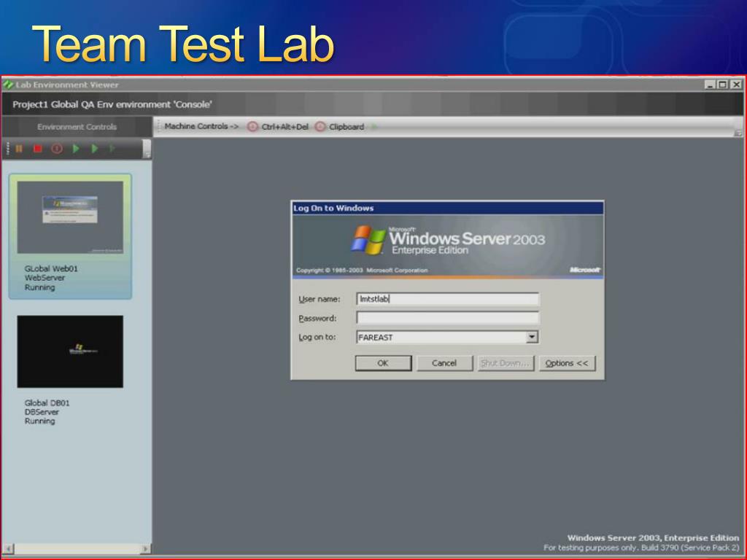
Task: Cancel the Log On to Windows dialog
Action: [444, 363]
